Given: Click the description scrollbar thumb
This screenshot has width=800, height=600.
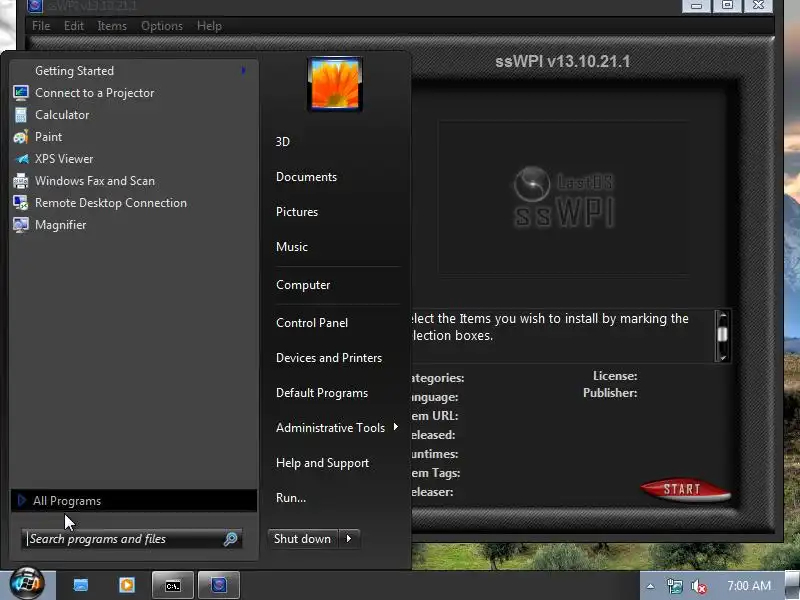Looking at the screenshot, I should click(x=722, y=334).
